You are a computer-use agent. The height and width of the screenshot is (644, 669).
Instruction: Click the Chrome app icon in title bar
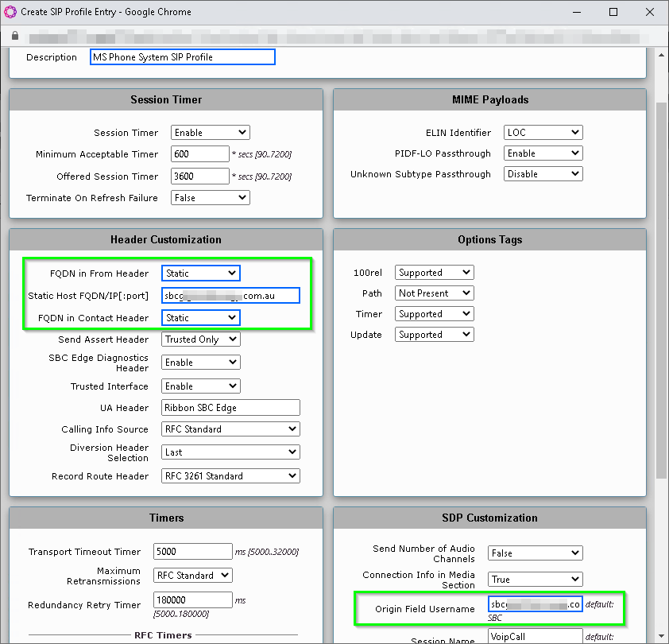tap(10, 12)
